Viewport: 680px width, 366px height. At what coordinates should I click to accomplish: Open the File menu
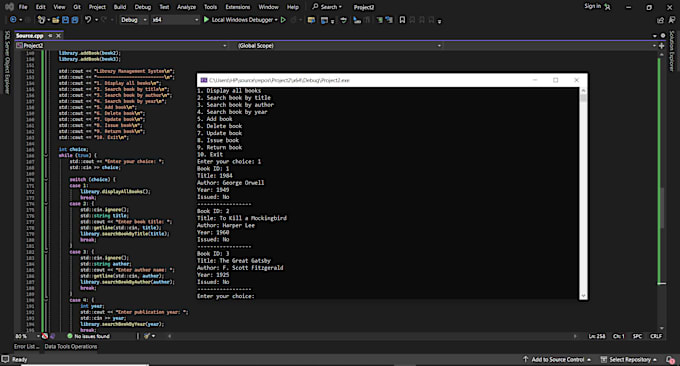(23, 7)
